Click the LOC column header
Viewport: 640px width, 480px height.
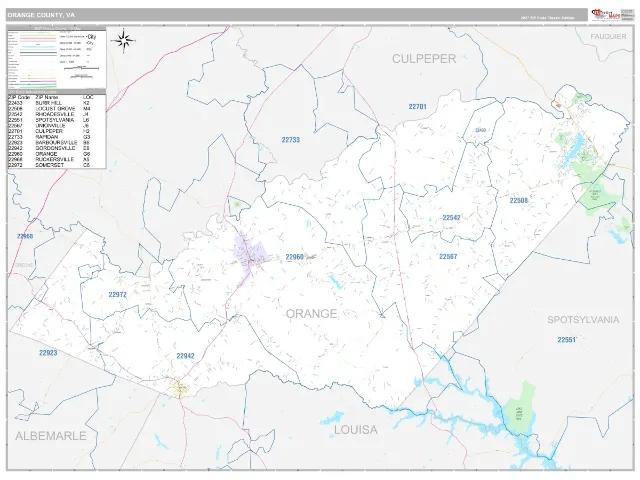click(88, 98)
